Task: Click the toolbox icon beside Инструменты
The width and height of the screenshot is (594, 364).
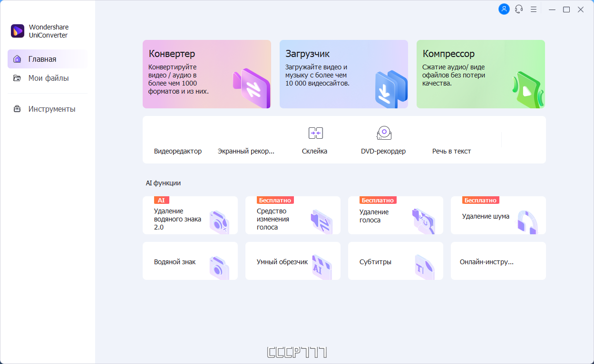Action: click(17, 109)
